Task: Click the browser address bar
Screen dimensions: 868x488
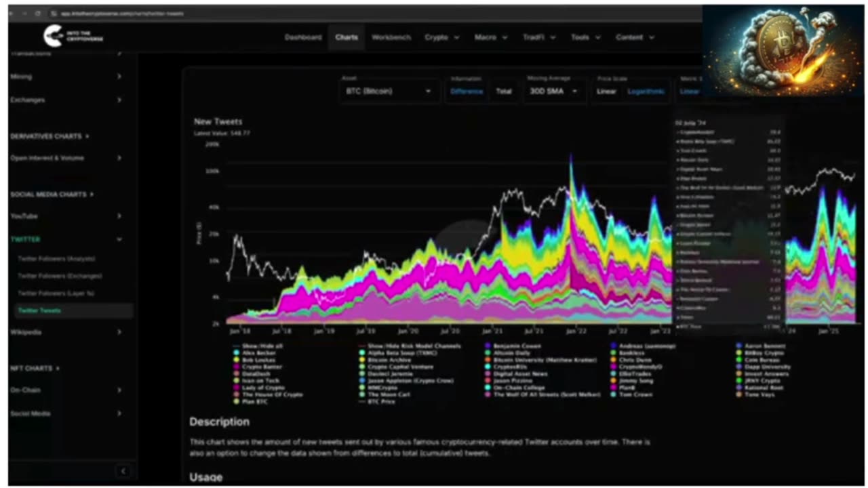Action: click(373, 14)
